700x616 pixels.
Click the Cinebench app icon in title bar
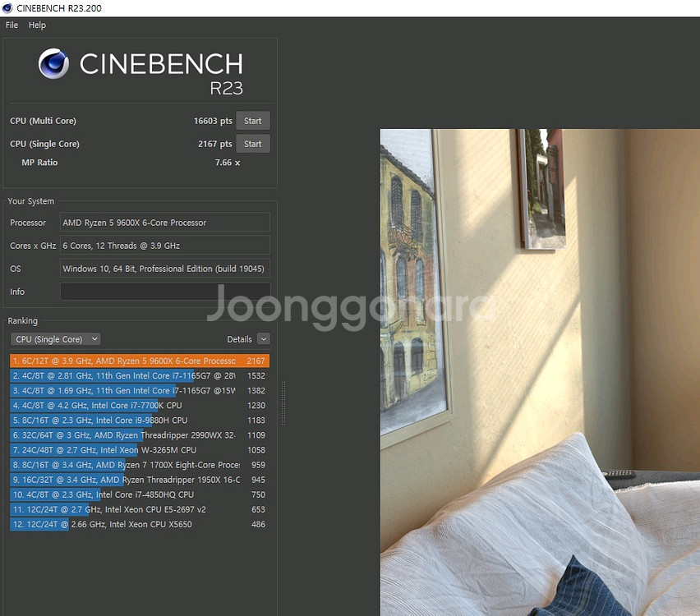(x=7, y=8)
